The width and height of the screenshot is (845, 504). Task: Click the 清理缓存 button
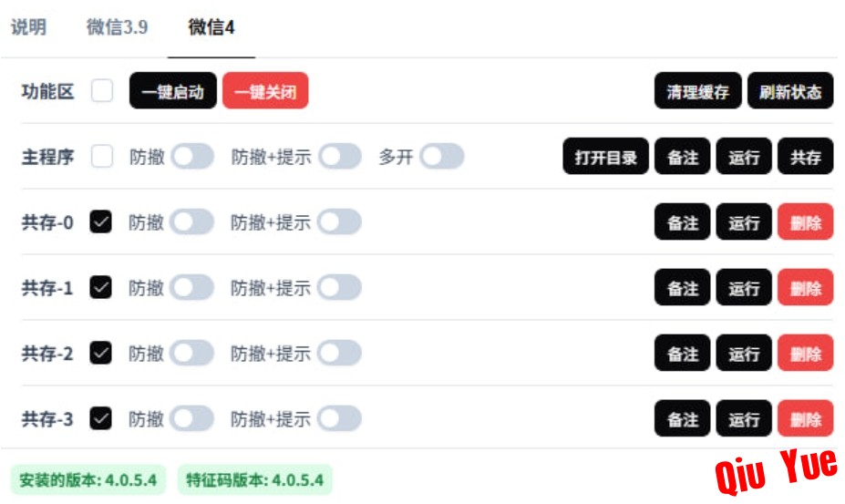pos(698,90)
